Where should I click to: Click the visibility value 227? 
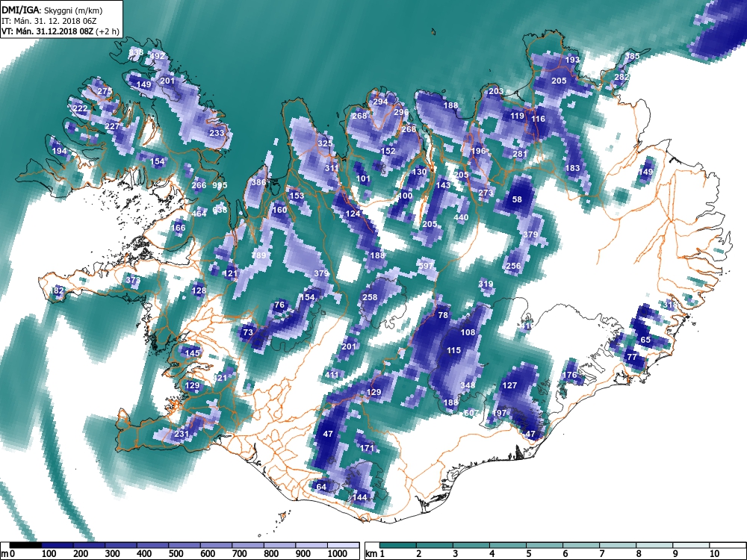(113, 126)
